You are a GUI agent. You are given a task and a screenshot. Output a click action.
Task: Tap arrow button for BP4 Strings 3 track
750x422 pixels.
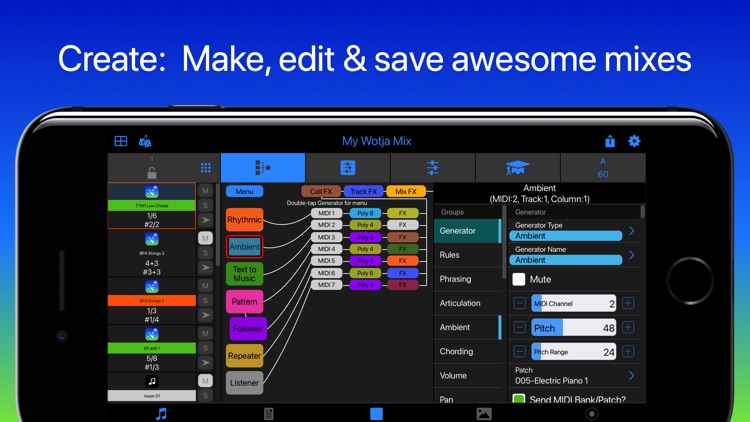tap(205, 267)
